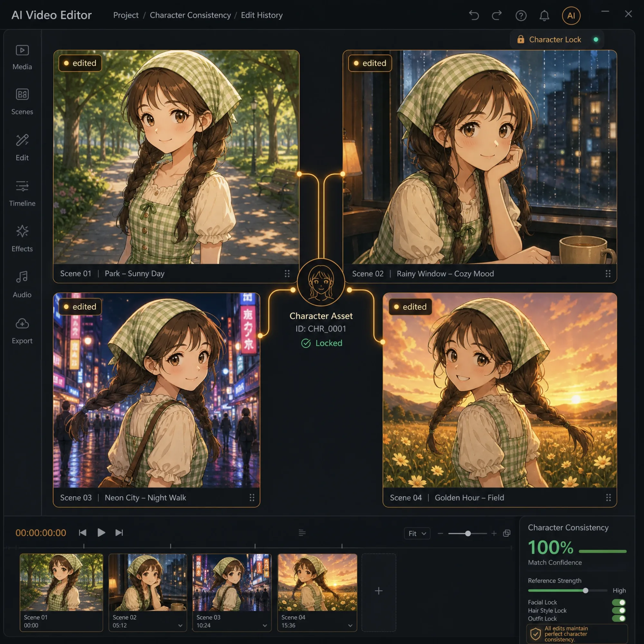The height and width of the screenshot is (644, 644).
Task: Go to Project breadcrumb
Action: pyautogui.click(x=126, y=15)
